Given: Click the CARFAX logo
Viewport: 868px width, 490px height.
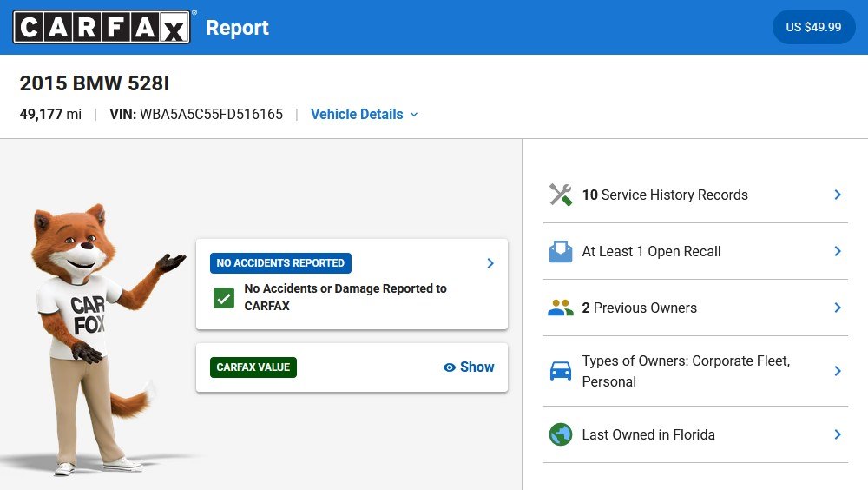Looking at the screenshot, I should 102,27.
